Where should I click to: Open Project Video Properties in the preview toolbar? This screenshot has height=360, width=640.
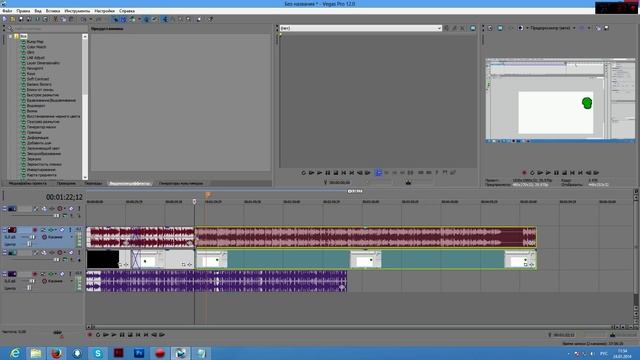coord(490,28)
